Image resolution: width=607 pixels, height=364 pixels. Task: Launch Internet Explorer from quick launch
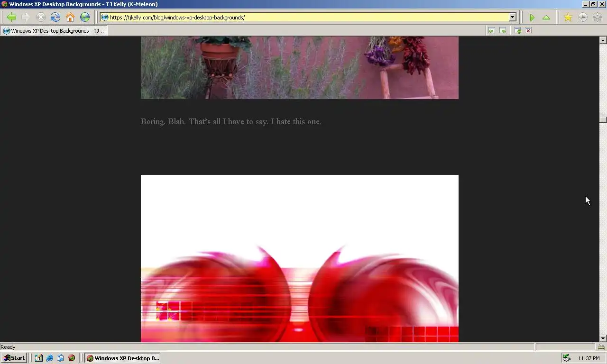click(x=50, y=358)
